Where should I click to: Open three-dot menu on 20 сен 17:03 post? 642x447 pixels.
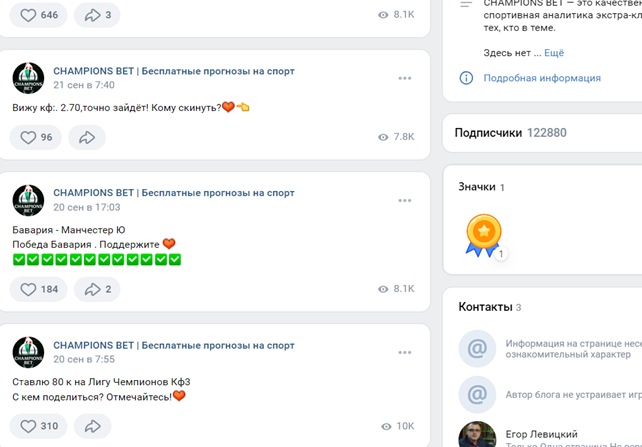pyautogui.click(x=404, y=200)
